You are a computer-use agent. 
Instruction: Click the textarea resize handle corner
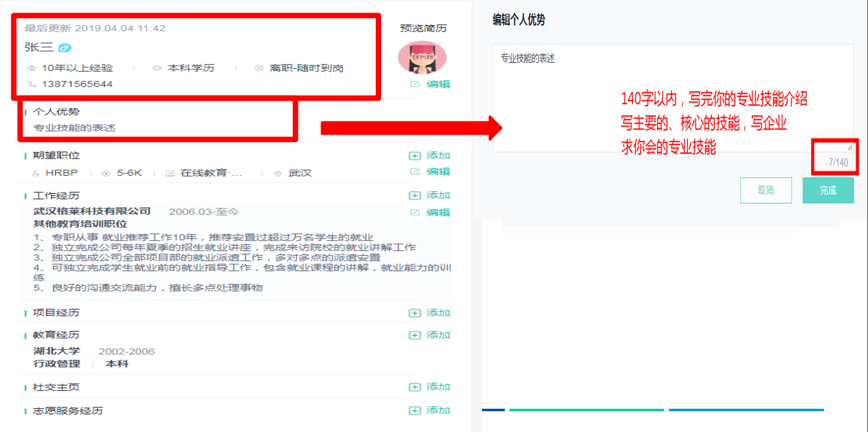click(850, 148)
